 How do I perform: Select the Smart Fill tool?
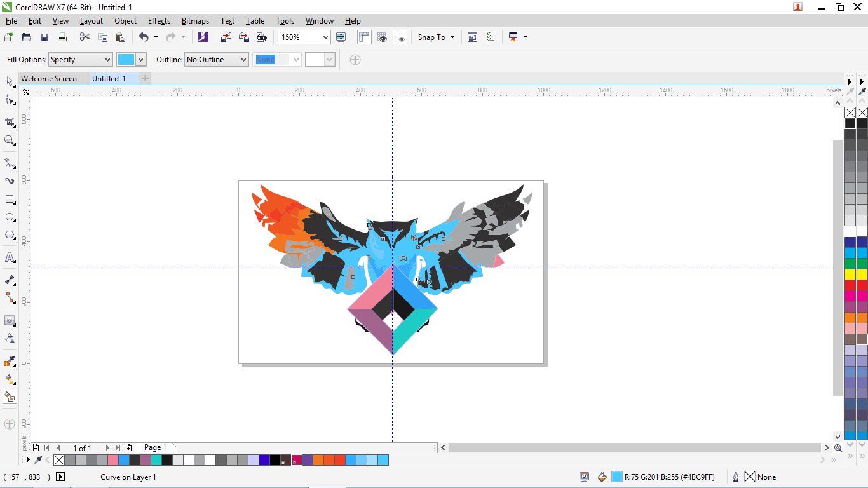[x=10, y=397]
